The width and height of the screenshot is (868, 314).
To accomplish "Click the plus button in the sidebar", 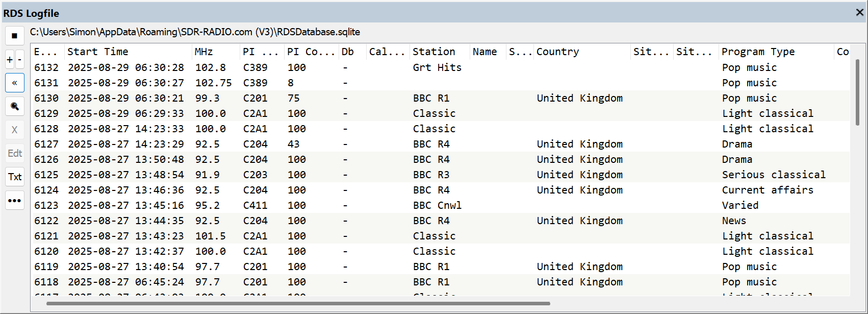I will (10, 60).
